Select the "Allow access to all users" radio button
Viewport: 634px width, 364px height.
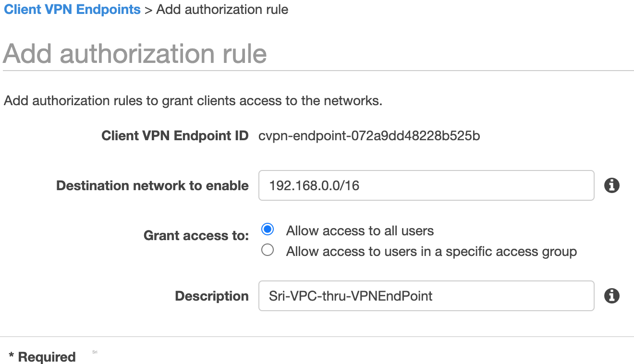click(x=268, y=230)
